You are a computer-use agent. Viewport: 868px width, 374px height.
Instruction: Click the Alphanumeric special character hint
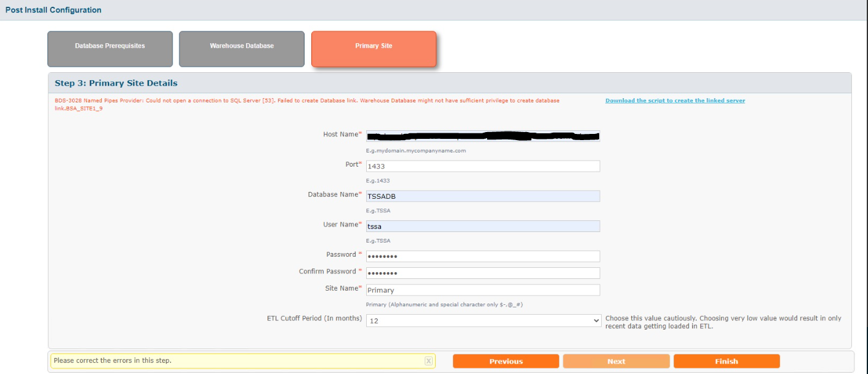444,305
